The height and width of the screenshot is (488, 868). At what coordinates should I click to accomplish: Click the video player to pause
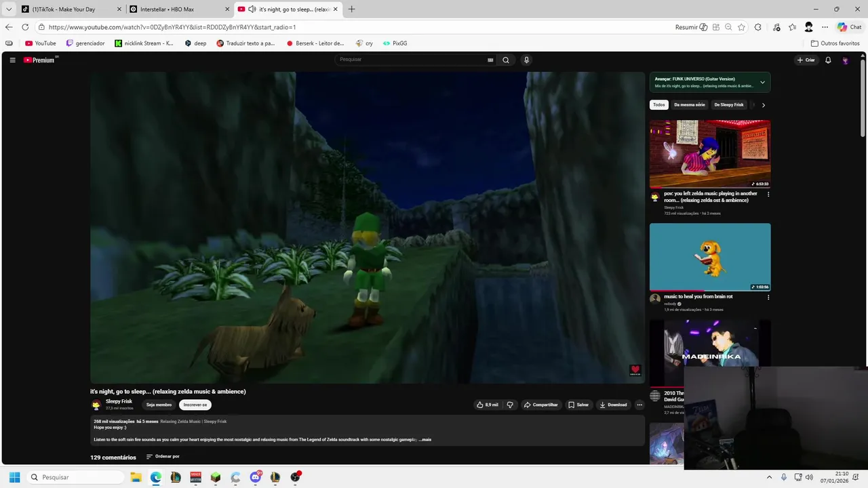368,228
